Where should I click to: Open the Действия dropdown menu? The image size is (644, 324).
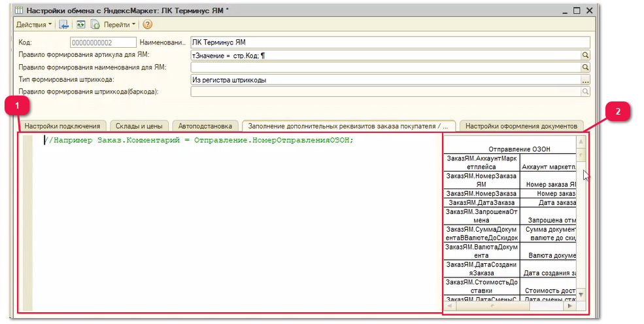(34, 25)
